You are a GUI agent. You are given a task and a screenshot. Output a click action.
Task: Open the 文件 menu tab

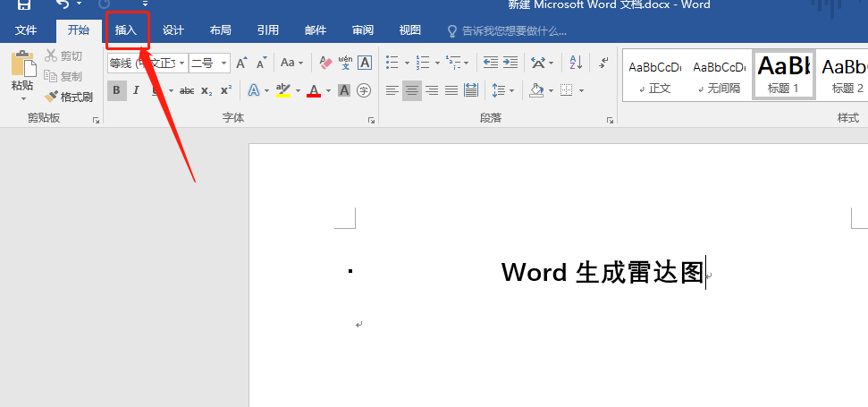tap(25, 30)
